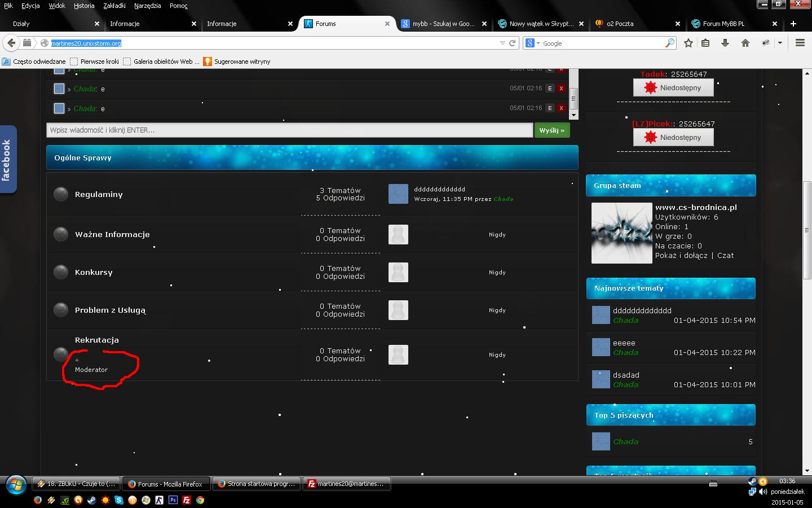The width and height of the screenshot is (812, 508).
Task: Click the shoutbox scrollbar down arrow
Action: (x=573, y=115)
